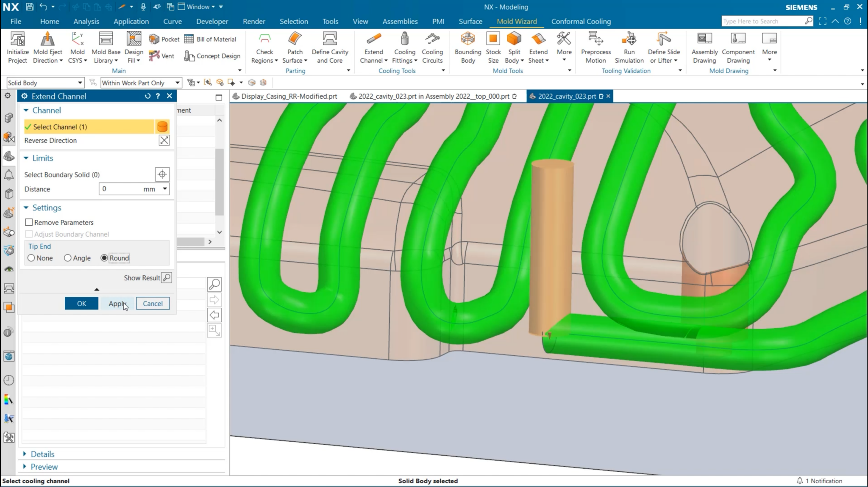The height and width of the screenshot is (487, 868).
Task: Collapse the Limits section
Action: tap(27, 158)
